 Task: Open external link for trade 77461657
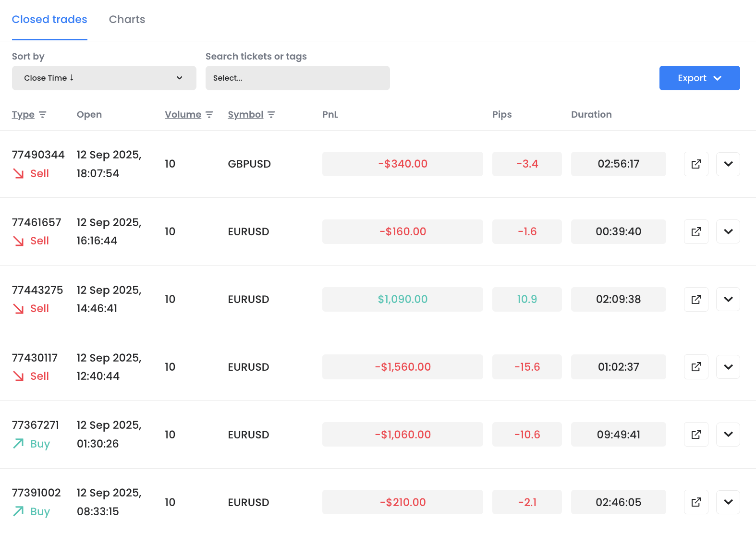click(695, 232)
